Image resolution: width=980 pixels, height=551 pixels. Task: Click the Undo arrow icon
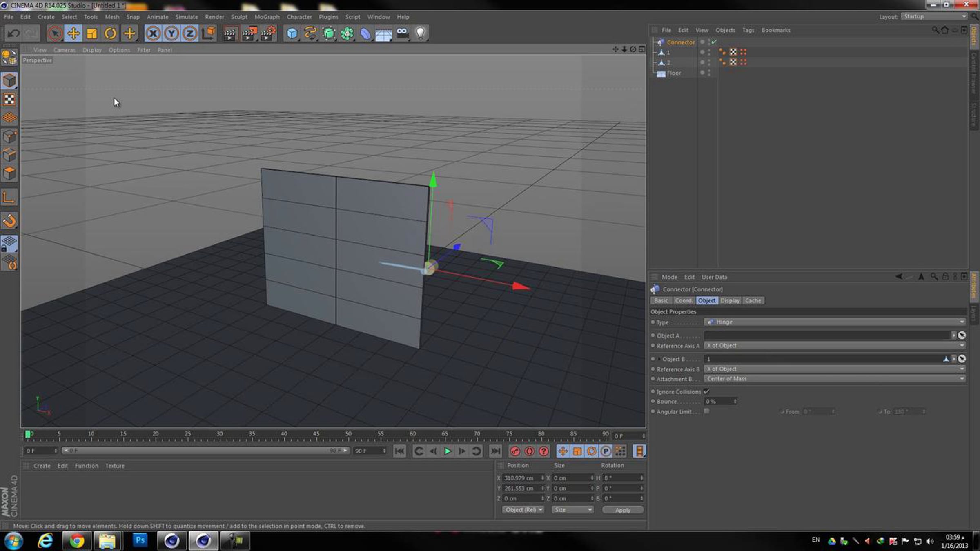click(x=13, y=33)
